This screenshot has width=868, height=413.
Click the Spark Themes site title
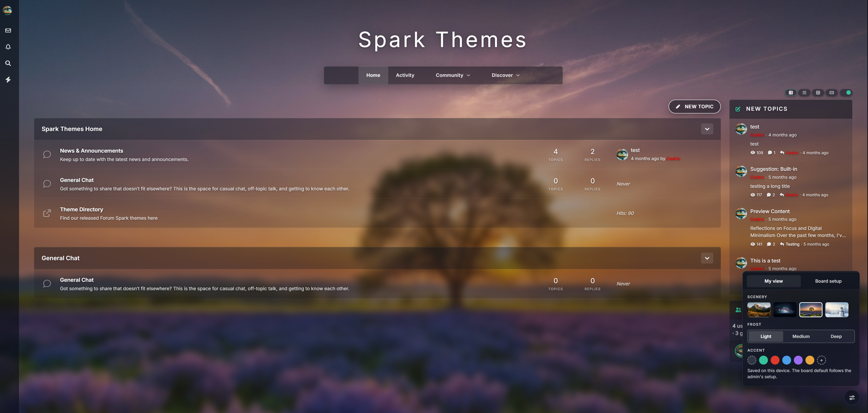[442, 40]
